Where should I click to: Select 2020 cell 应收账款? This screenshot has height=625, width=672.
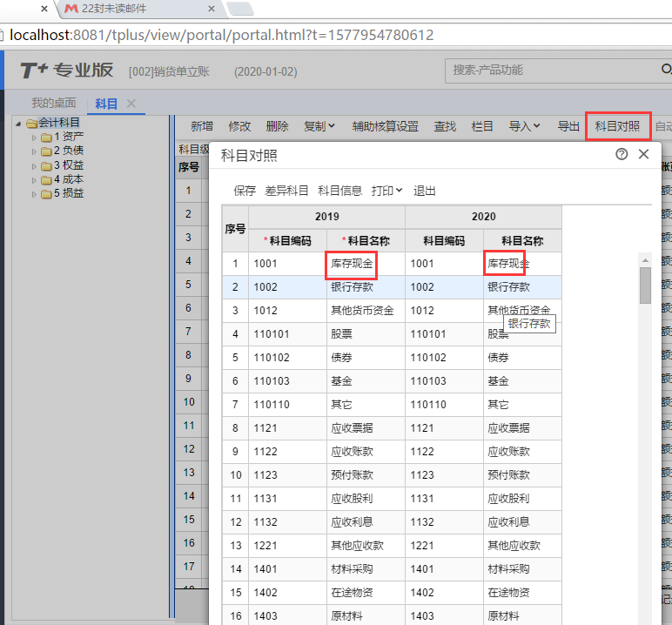point(522,452)
